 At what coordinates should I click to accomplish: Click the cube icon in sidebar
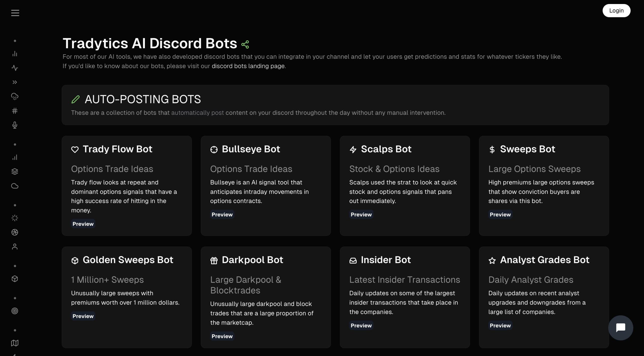tap(15, 279)
